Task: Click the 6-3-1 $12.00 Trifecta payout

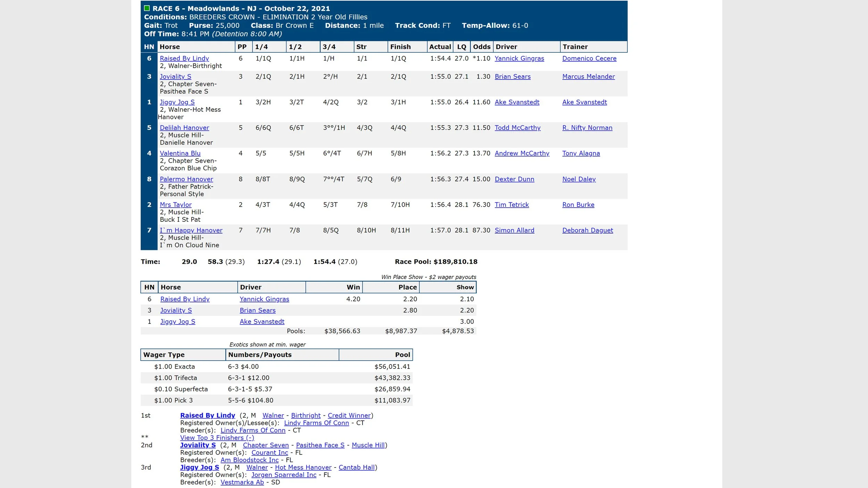Action: (x=249, y=378)
